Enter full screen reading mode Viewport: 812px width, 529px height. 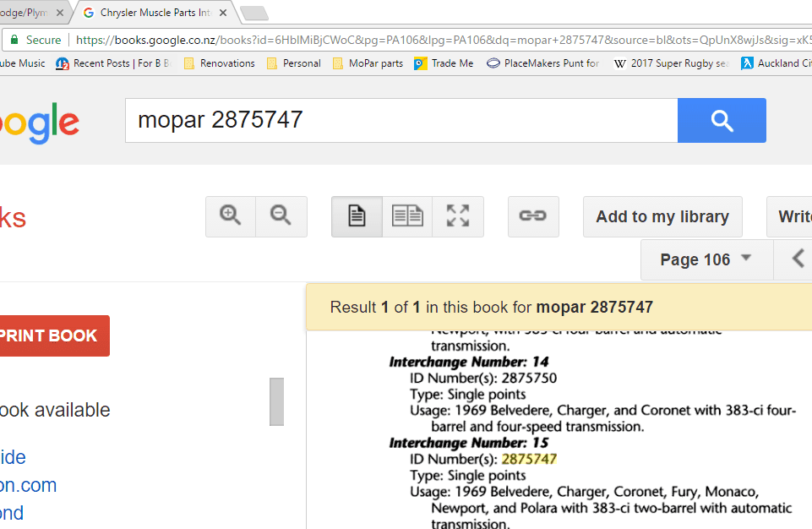pyautogui.click(x=458, y=216)
